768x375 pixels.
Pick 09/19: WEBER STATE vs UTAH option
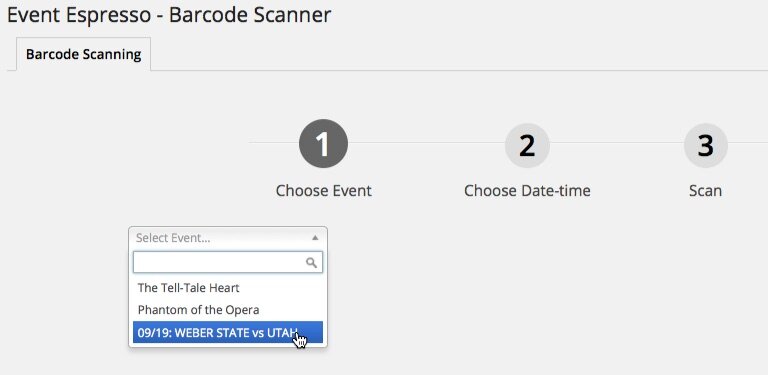(x=228, y=333)
